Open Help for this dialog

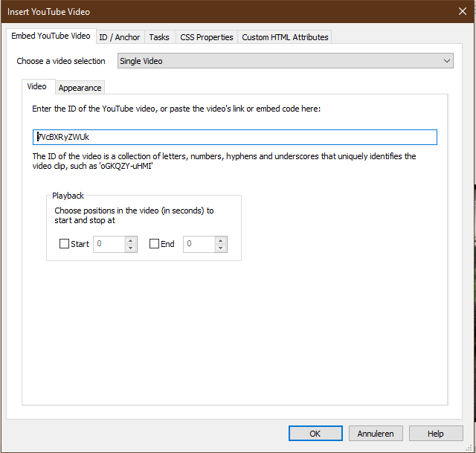coord(436,434)
